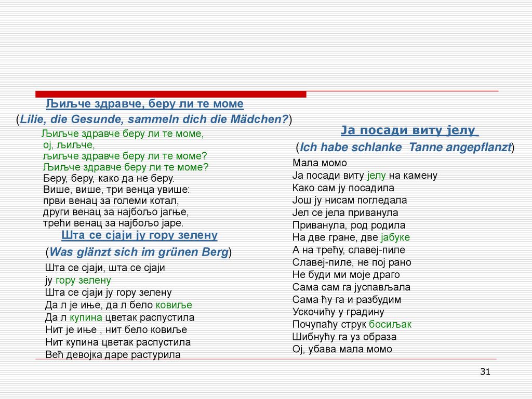This screenshot has height=399, width=532.
Task: Click the line 'Шибнућу га уз образа'
Action: click(344, 337)
